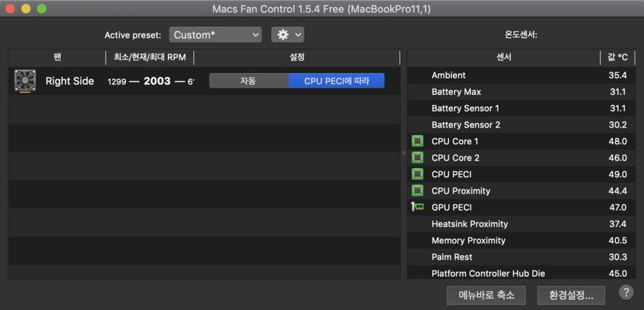The image size is (644, 310).
Task: Select CPU PECI에 따라 fan control mode
Action: 336,81
